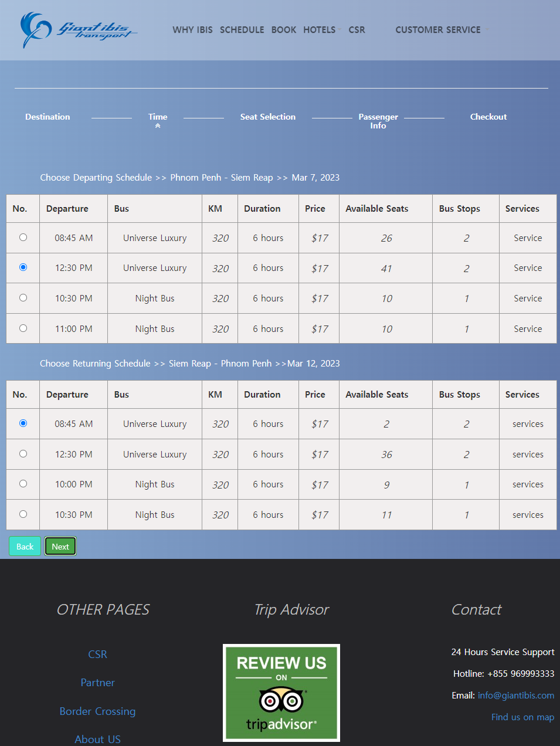560x746 pixels.
Task: Select the 08:45 AM returning radio button
Action: pos(23,423)
